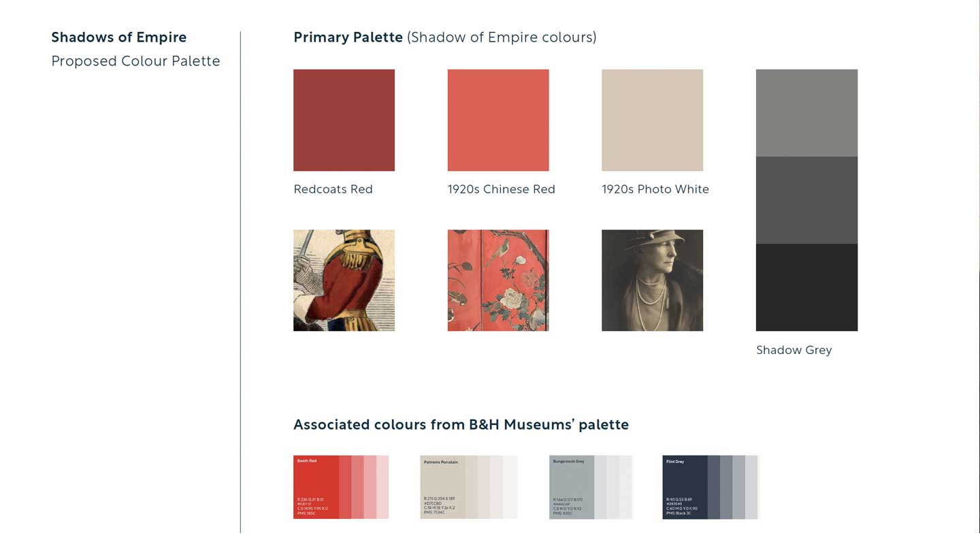Image resolution: width=980 pixels, height=559 pixels.
Task: Open the redcoat soldier illustration thumbnail
Action: click(x=344, y=281)
